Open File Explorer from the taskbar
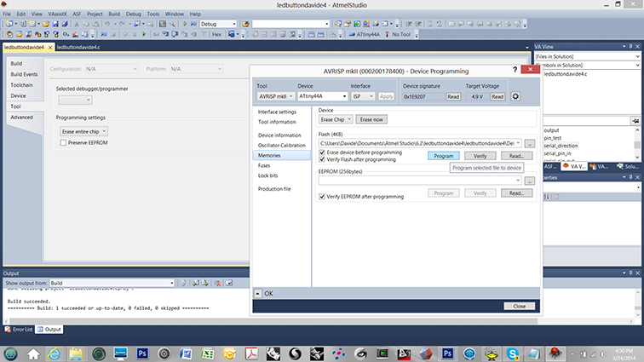Viewport: 644px width, 362px height. (76, 353)
